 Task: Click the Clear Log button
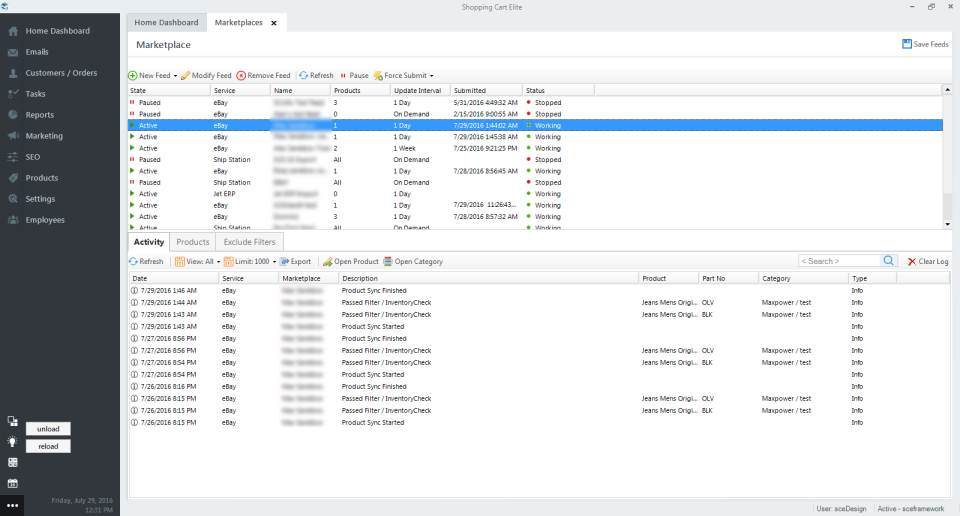click(927, 261)
